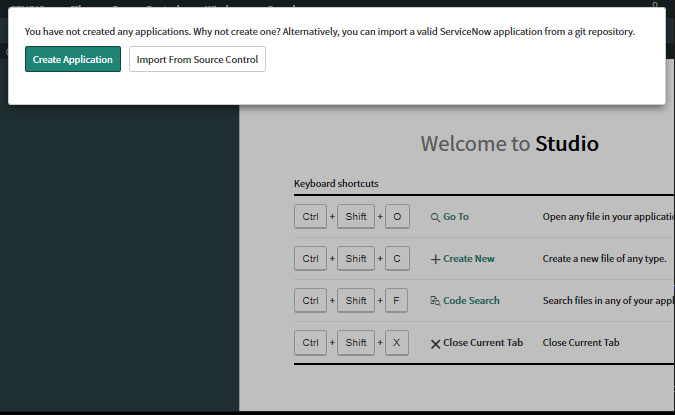Click the magnifier icon beside Go To

pyautogui.click(x=435, y=217)
